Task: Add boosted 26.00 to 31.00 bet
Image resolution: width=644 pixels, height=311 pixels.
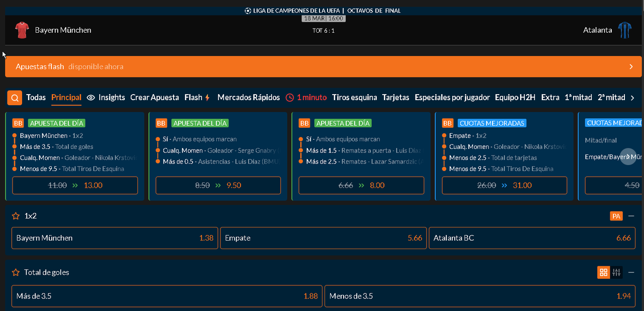Action: tap(505, 185)
